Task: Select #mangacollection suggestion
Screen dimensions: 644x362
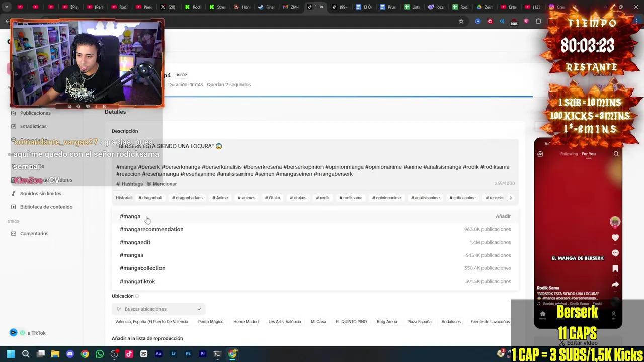Action: coord(315,268)
